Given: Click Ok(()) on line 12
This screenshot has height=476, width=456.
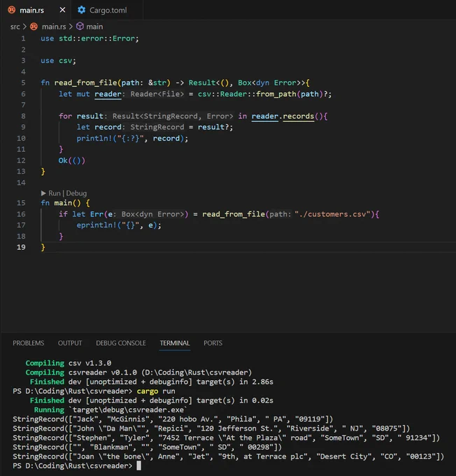Looking at the screenshot, I should (x=72, y=160).
